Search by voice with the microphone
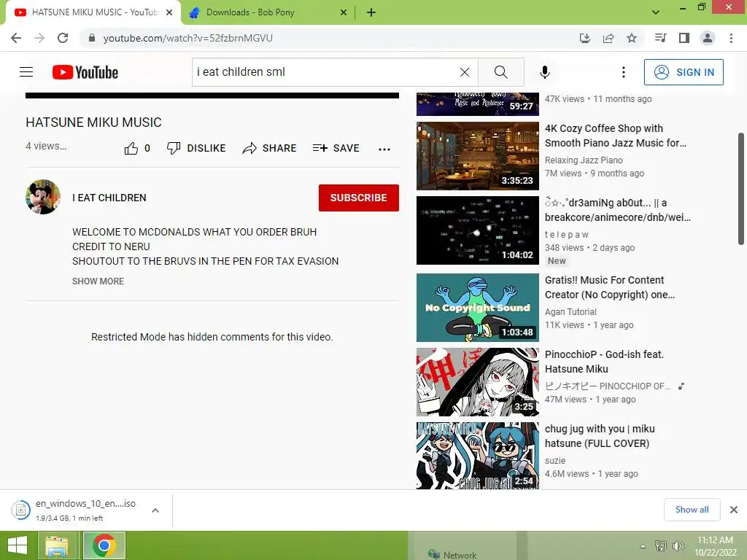This screenshot has width=747, height=560. (544, 72)
